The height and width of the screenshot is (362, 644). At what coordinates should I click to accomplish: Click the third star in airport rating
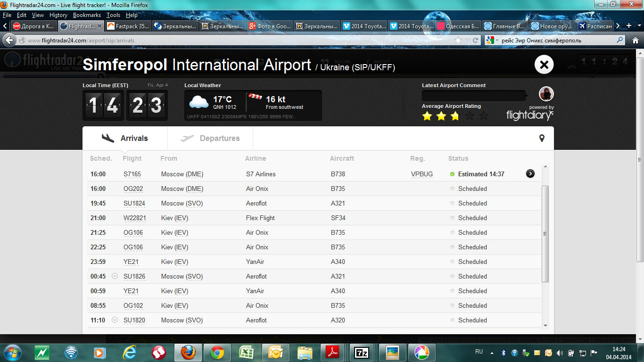point(455,116)
